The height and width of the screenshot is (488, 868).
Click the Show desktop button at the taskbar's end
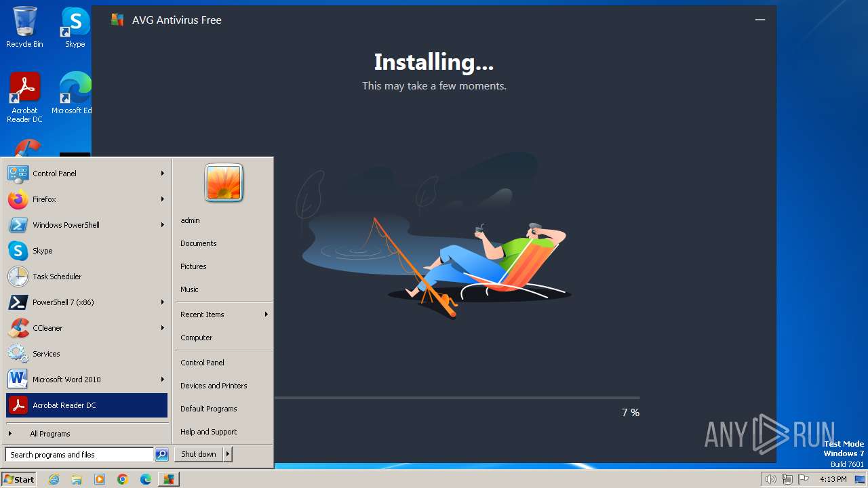coord(861,479)
